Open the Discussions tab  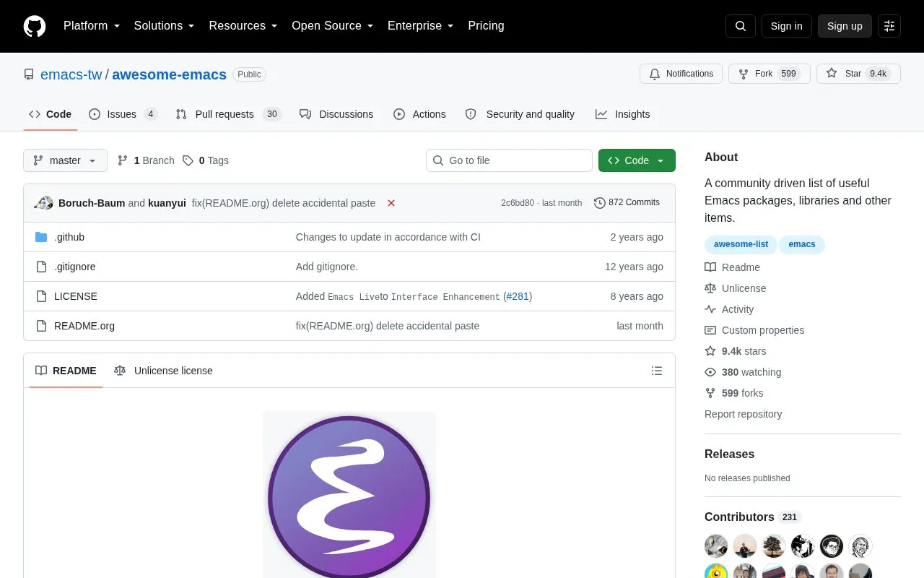pos(336,114)
